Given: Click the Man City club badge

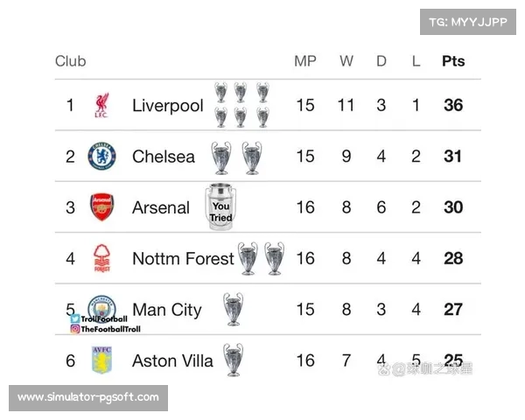Looking at the screenshot, I should tap(102, 306).
